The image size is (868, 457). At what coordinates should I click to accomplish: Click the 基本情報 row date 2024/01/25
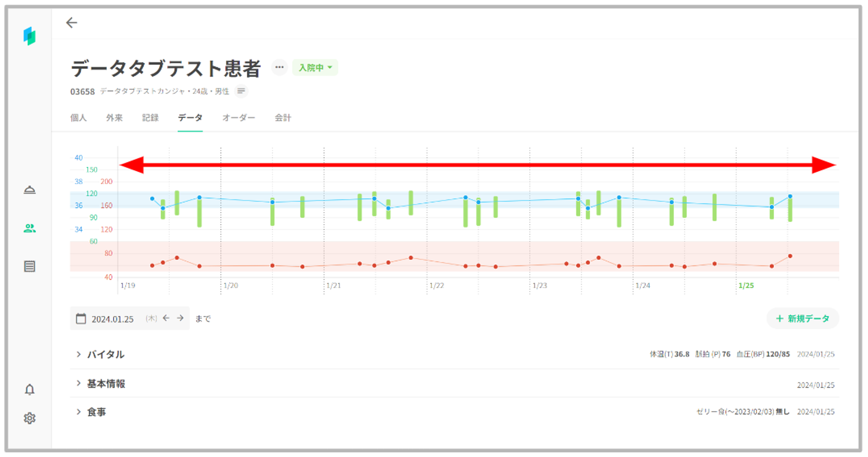(x=815, y=385)
